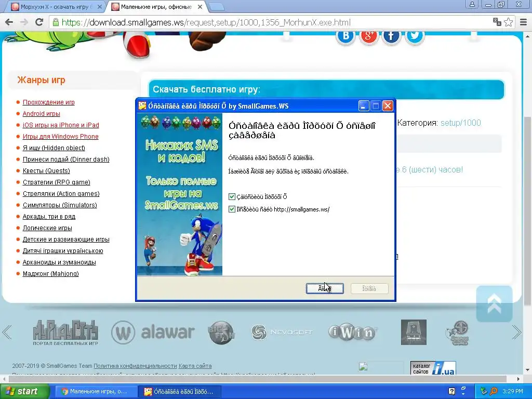Open Арканоиды и зуманоиды link
The width and height of the screenshot is (532, 399).
click(x=59, y=262)
